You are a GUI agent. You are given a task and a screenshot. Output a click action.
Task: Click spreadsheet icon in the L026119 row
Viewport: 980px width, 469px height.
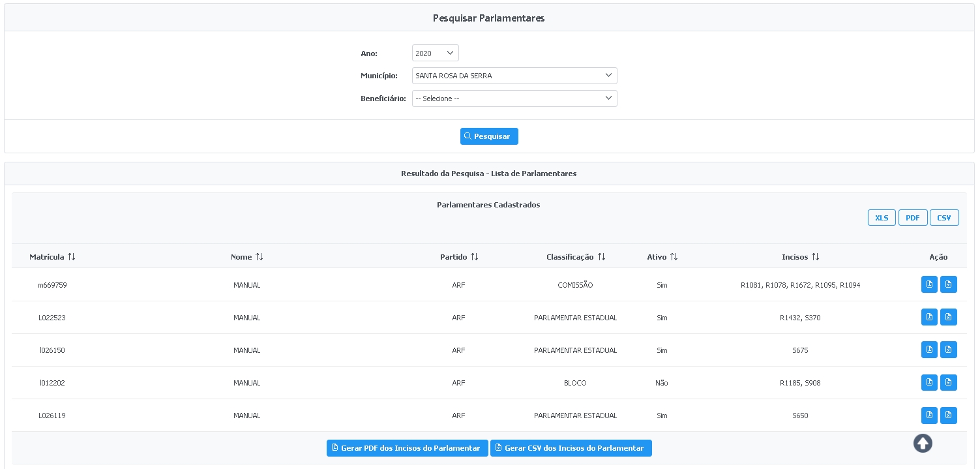click(x=948, y=415)
